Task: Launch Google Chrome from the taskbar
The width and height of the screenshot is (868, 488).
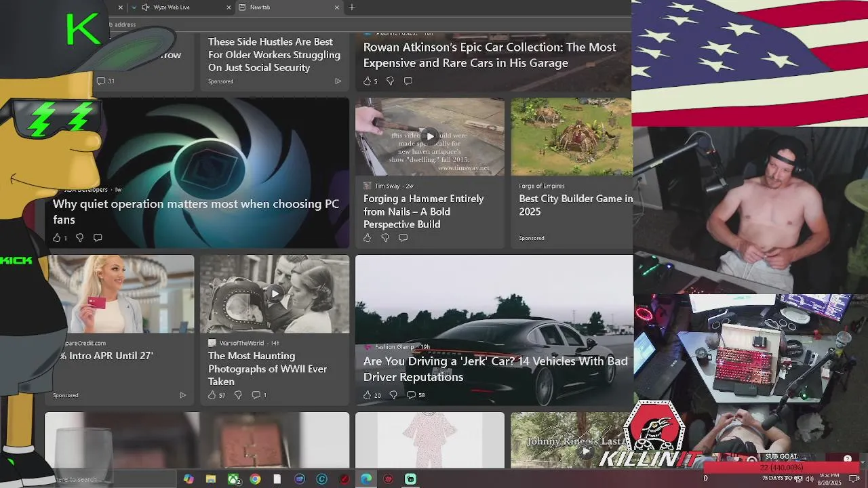Action: pos(255,479)
